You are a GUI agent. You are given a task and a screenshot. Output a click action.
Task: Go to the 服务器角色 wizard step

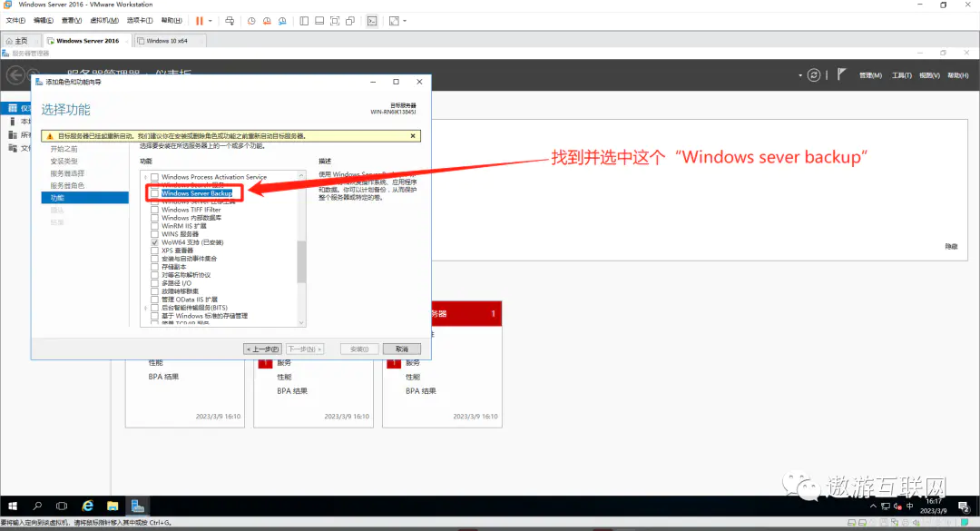pos(67,185)
